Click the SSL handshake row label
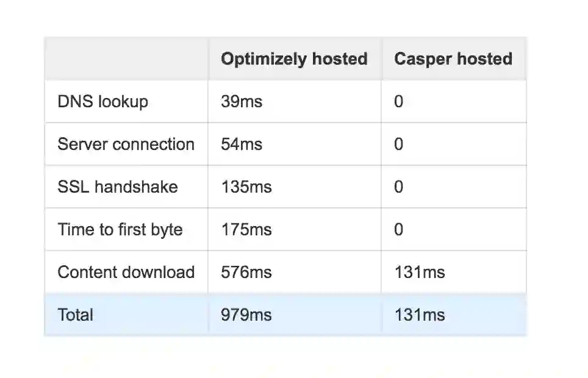588x378 pixels. (118, 187)
